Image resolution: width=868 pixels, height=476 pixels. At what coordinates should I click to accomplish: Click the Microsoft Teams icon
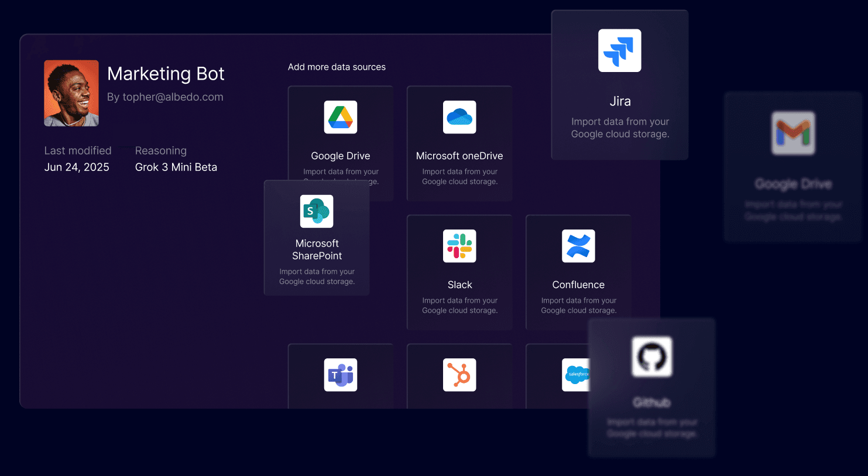point(341,375)
